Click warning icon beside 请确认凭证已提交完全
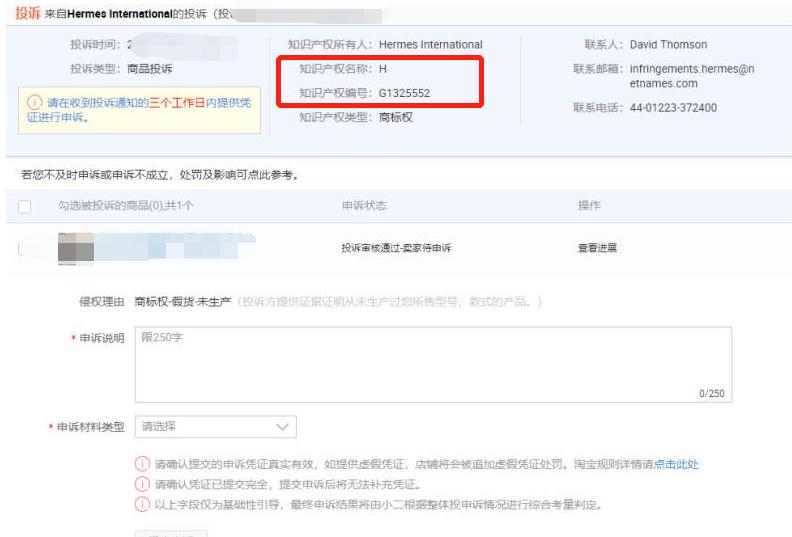The image size is (792, 537). pos(142,484)
